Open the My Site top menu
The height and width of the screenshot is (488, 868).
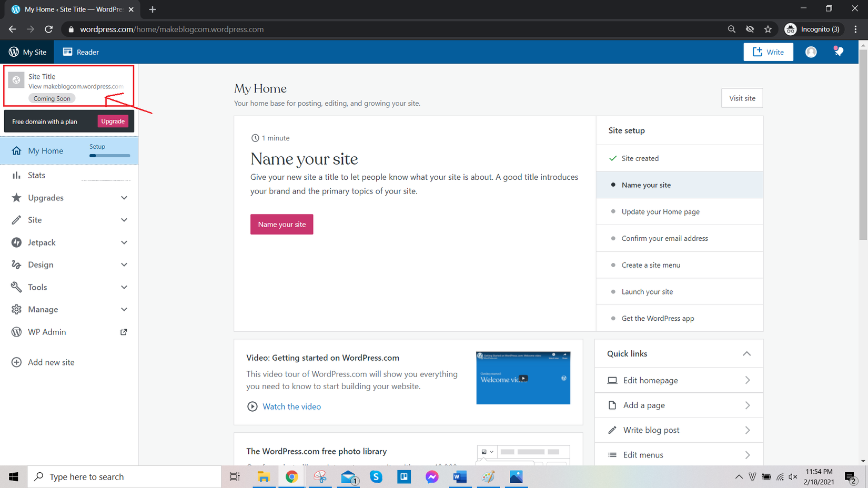click(28, 52)
